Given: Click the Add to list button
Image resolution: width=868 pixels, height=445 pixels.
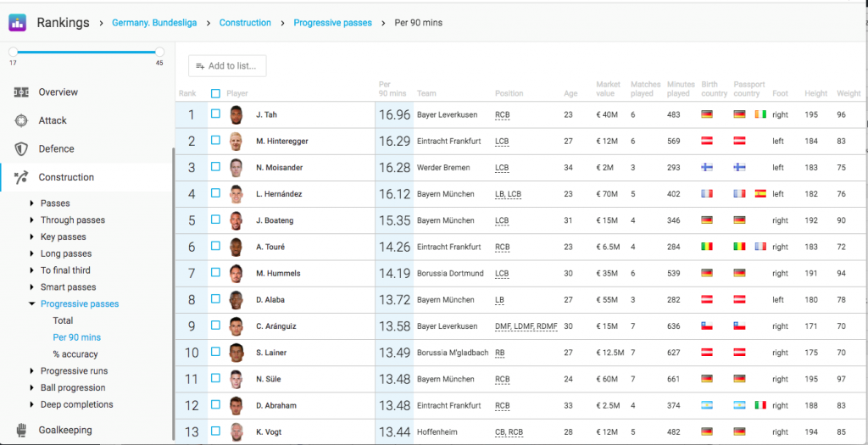Looking at the screenshot, I should coord(227,66).
